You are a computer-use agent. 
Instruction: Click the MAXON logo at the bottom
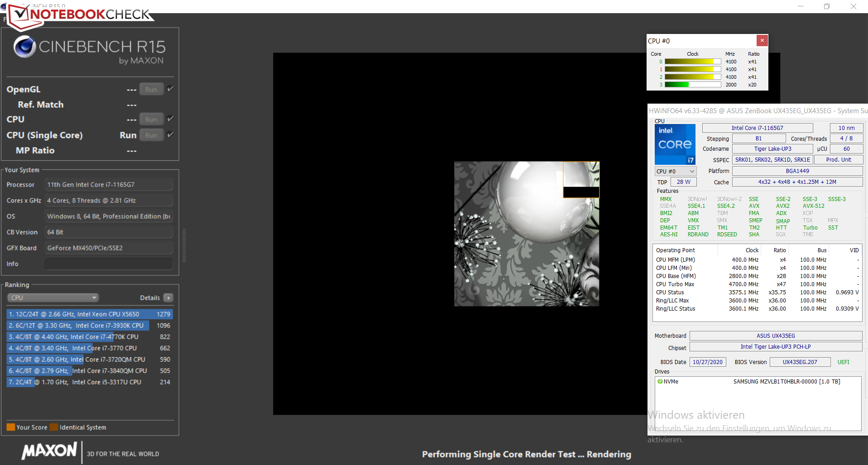pos(50,451)
